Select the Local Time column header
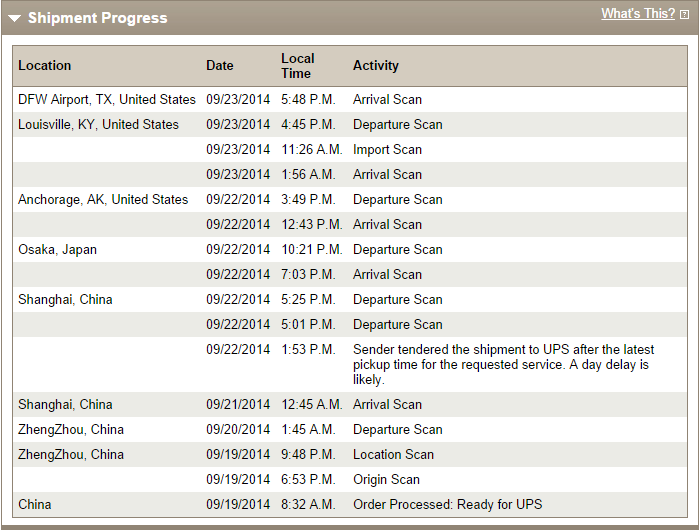 pos(298,66)
